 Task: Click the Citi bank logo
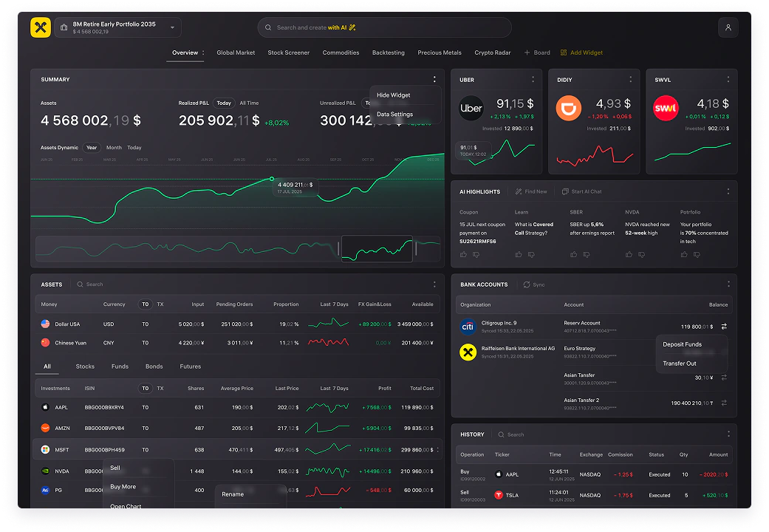[468, 327]
